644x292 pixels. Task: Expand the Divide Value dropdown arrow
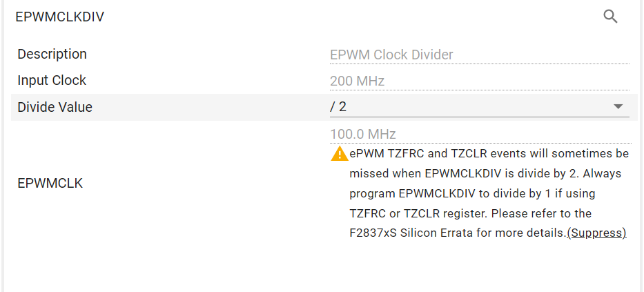618,106
